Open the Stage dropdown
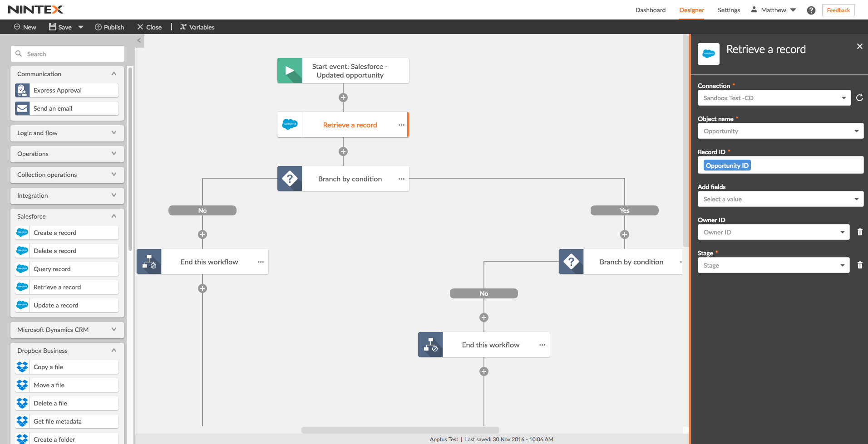The height and width of the screenshot is (444, 868). coord(774,265)
